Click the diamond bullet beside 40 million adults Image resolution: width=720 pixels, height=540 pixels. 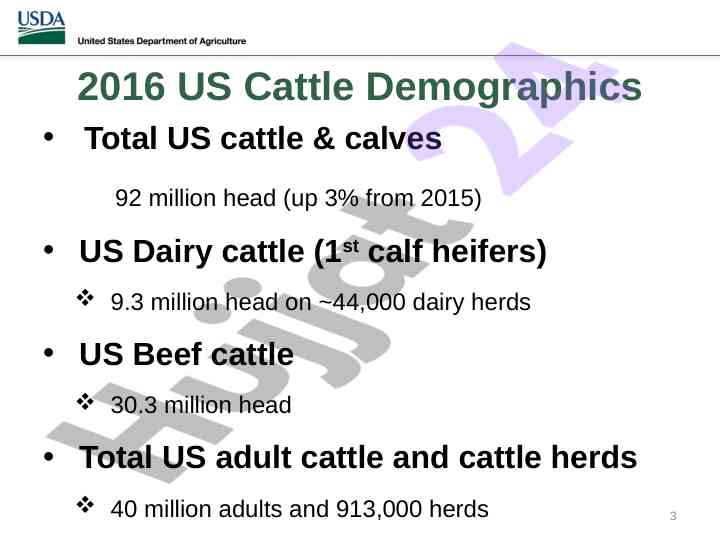tap(85, 504)
